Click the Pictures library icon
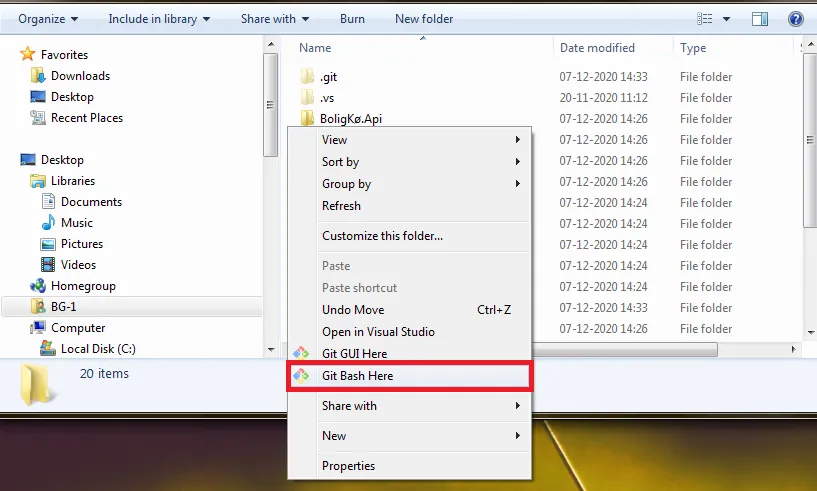 point(48,244)
